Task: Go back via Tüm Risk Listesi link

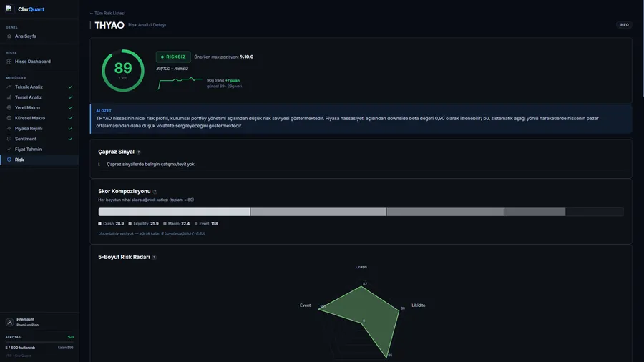Action: pos(107,13)
